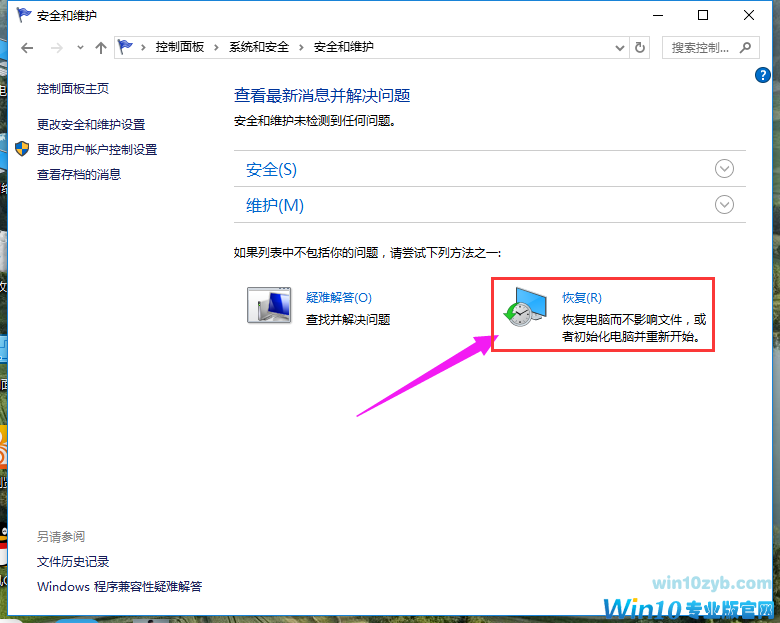Click the 安全(S) section heading

point(271,170)
